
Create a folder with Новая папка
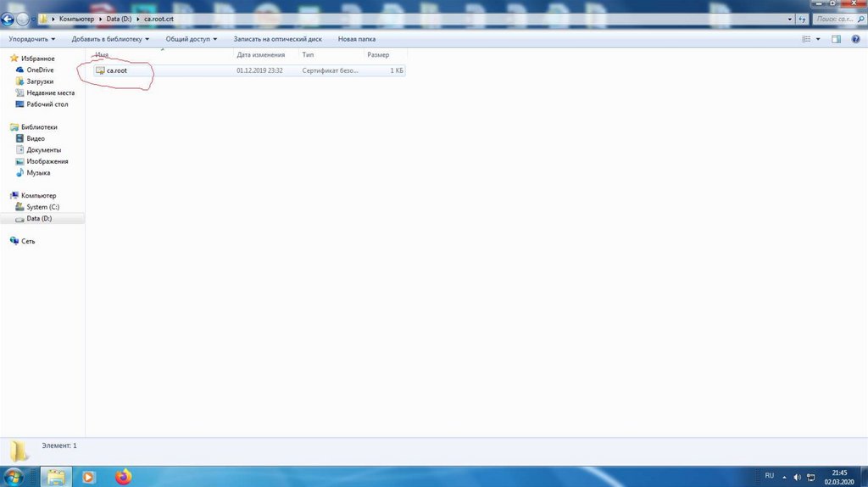(356, 39)
